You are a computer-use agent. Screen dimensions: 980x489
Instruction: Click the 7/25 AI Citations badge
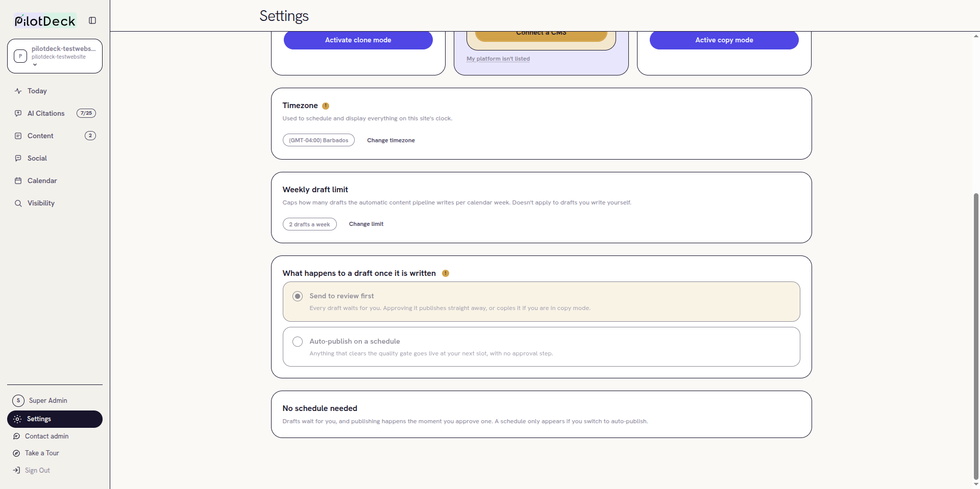tap(86, 113)
